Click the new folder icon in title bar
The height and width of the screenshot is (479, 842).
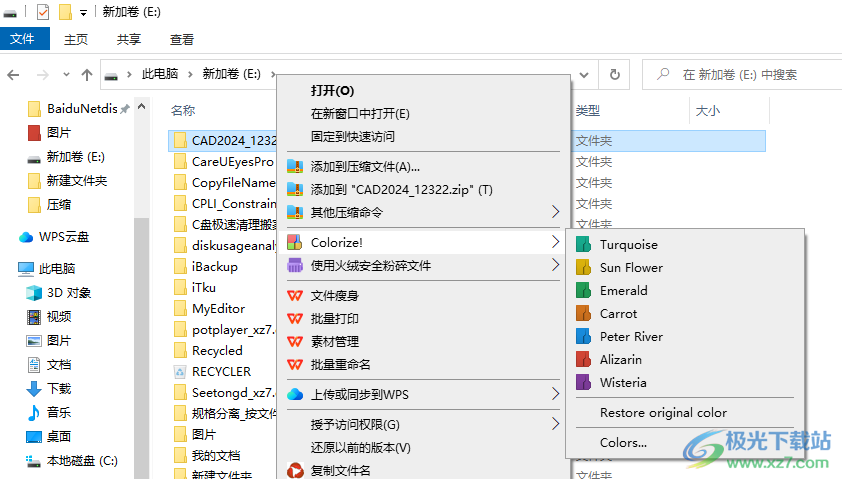pyautogui.click(x=65, y=12)
